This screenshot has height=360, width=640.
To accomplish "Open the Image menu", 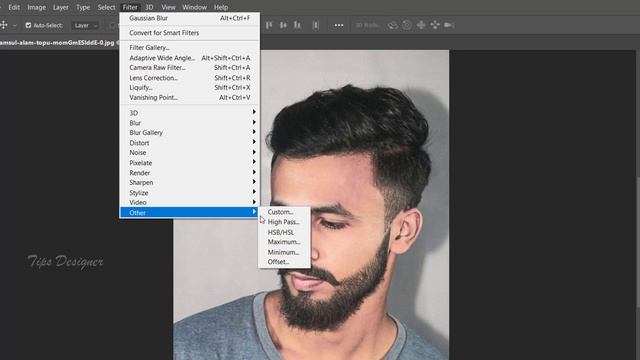I will coord(36,7).
